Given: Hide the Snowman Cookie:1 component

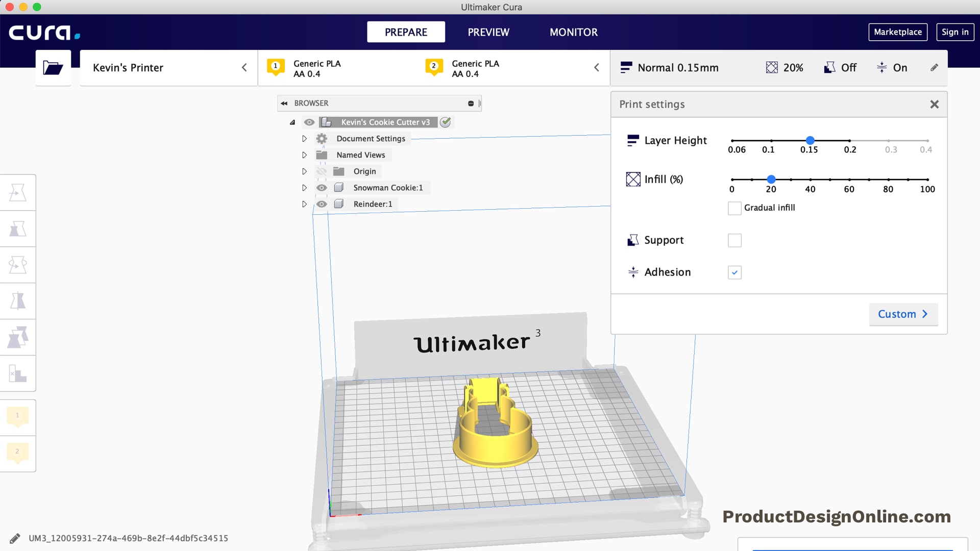Looking at the screenshot, I should click(322, 187).
